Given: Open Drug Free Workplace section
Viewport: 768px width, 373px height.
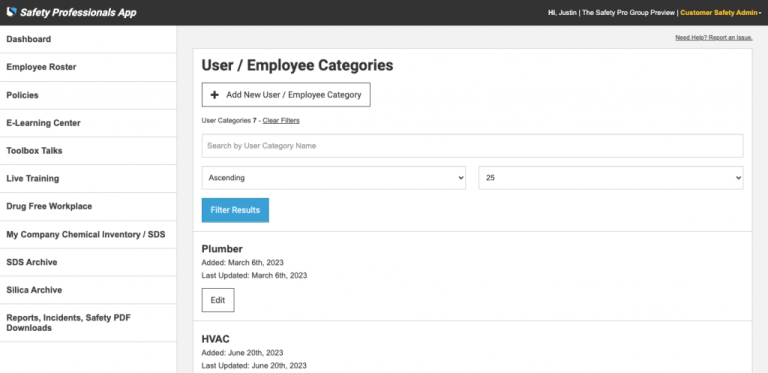Looking at the screenshot, I should (x=88, y=207).
